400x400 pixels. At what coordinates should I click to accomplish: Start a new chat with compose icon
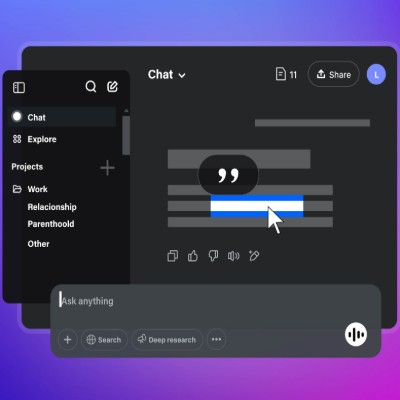[112, 87]
